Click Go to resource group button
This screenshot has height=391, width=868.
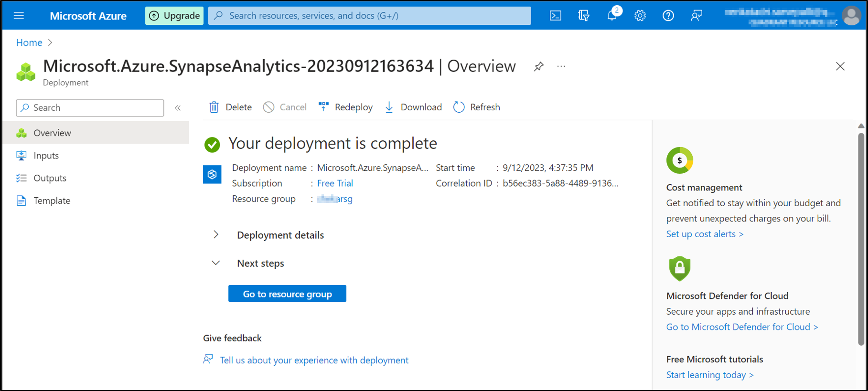point(287,294)
